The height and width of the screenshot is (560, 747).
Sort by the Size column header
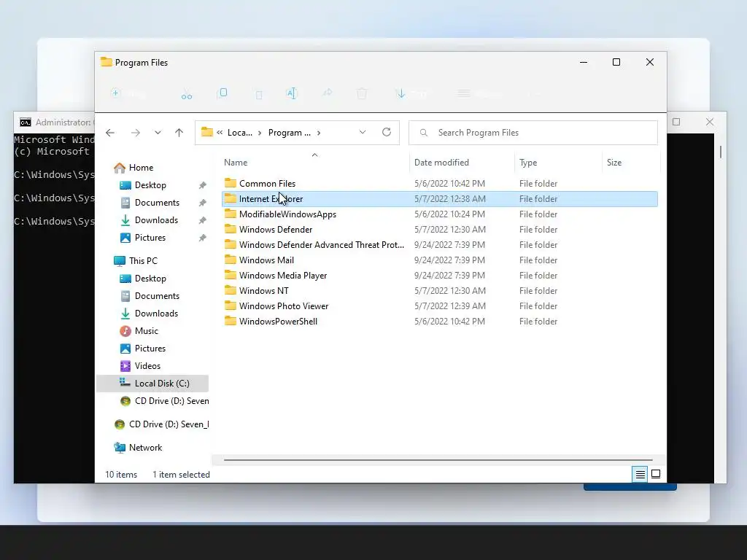(x=631, y=163)
